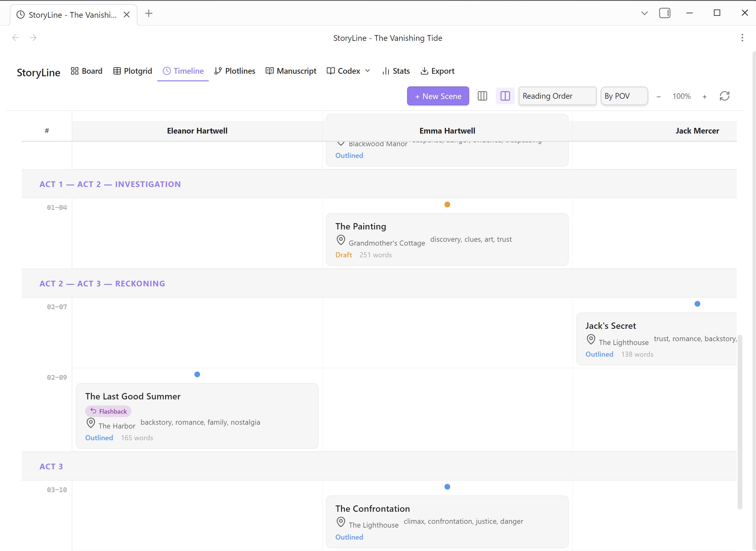The height and width of the screenshot is (551, 756).
Task: Open the Export tab
Action: tap(438, 71)
